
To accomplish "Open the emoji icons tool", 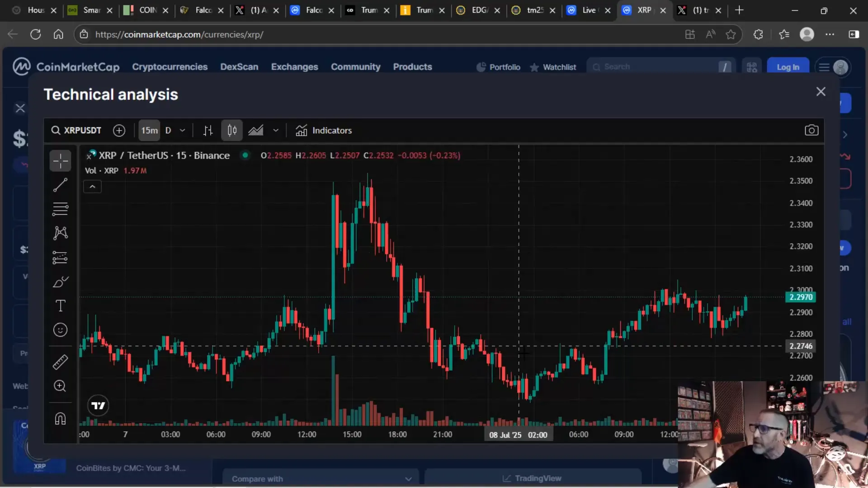I will [x=60, y=330].
